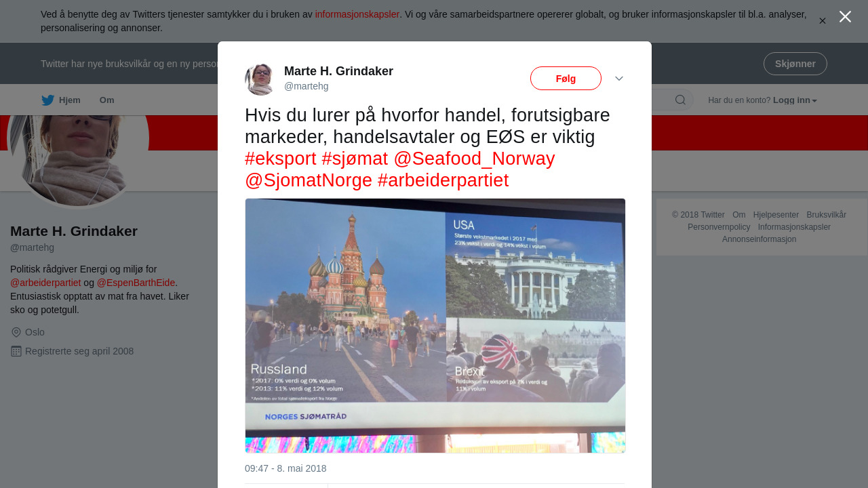Expand the Logg inn dropdown
The width and height of the screenshot is (868, 488).
pos(795,100)
